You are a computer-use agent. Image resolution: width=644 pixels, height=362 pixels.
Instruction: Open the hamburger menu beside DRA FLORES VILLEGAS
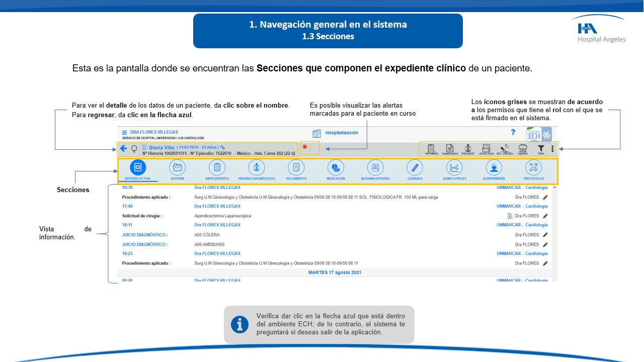point(125,133)
